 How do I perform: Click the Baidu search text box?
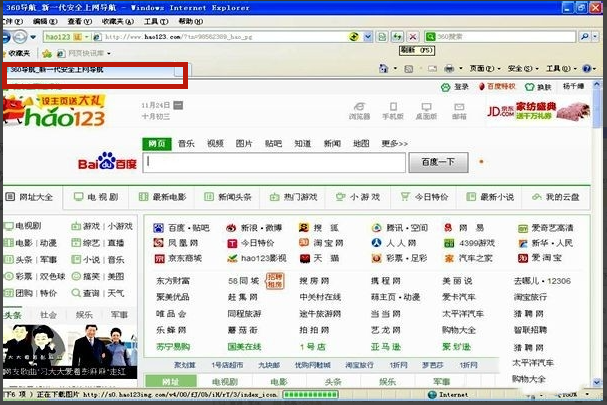pyautogui.click(x=274, y=163)
